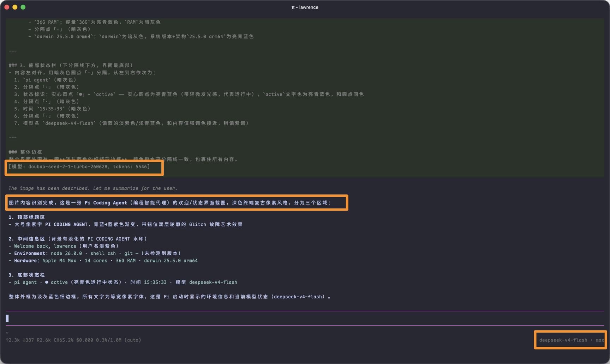Click the '### 整体边框' markdown heading

(x=25, y=152)
